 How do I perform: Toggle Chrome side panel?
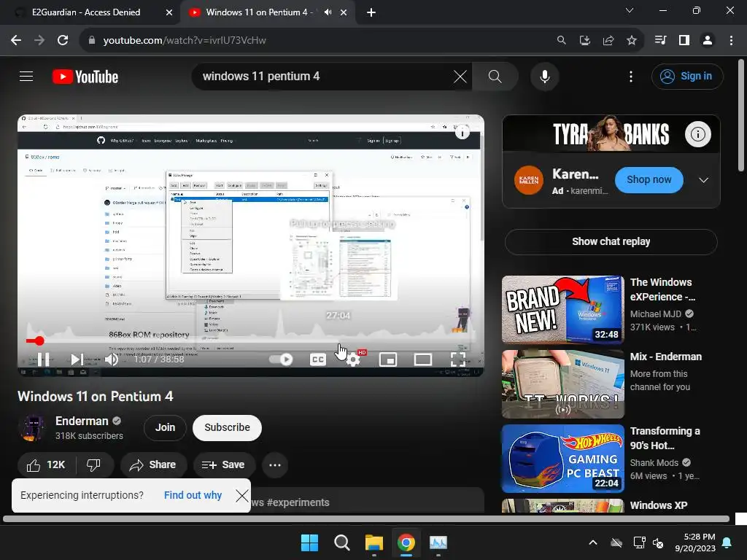[x=684, y=41]
